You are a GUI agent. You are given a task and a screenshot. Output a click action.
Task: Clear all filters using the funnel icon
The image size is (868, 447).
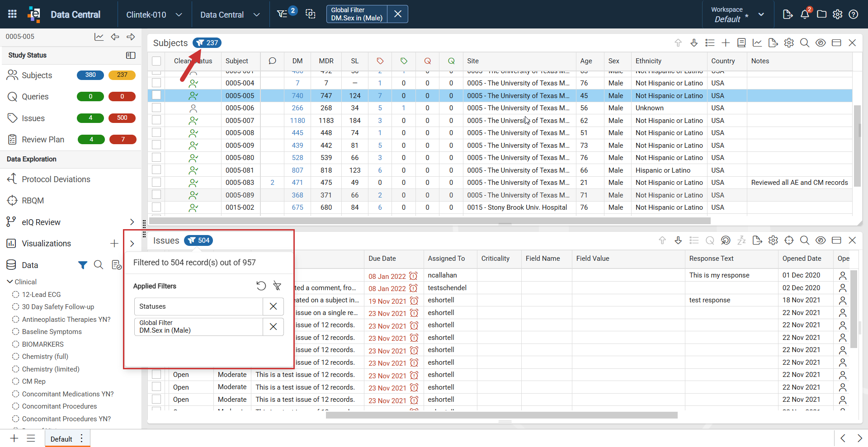click(277, 286)
